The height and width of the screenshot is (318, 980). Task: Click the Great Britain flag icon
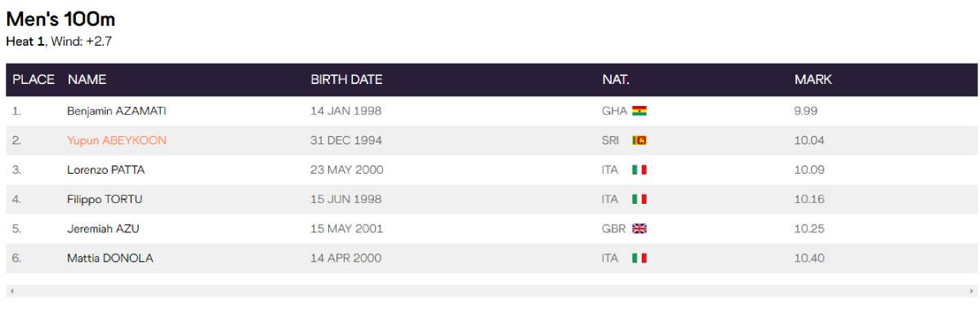(639, 229)
